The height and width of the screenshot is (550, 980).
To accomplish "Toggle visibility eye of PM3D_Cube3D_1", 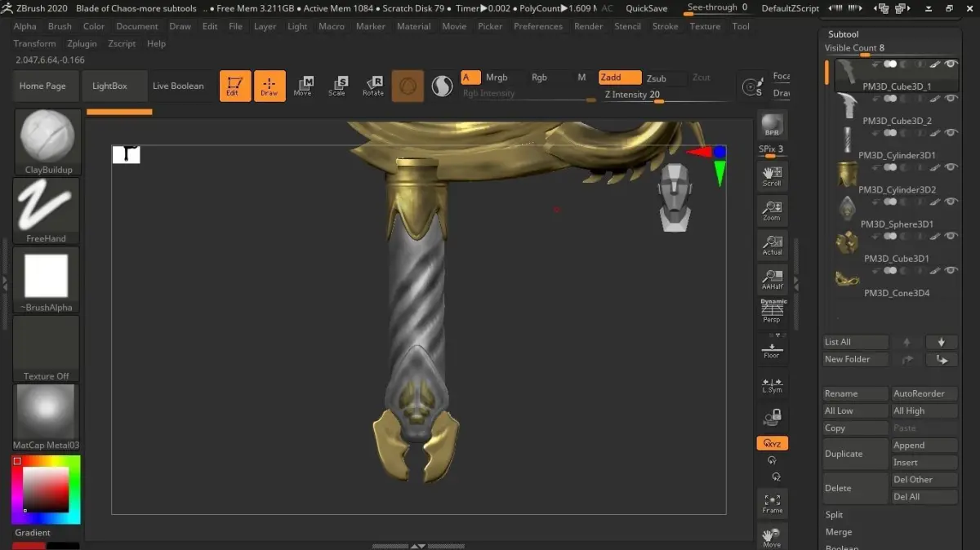I will 951,64.
